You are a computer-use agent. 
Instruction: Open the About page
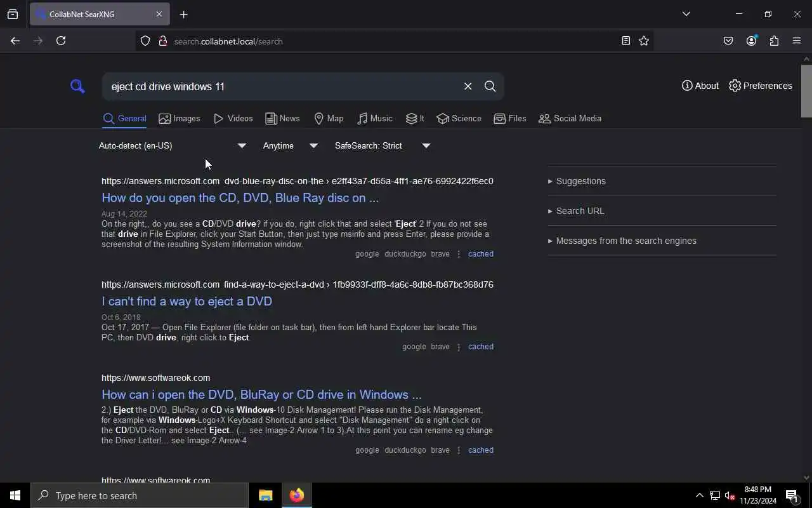pos(700,86)
